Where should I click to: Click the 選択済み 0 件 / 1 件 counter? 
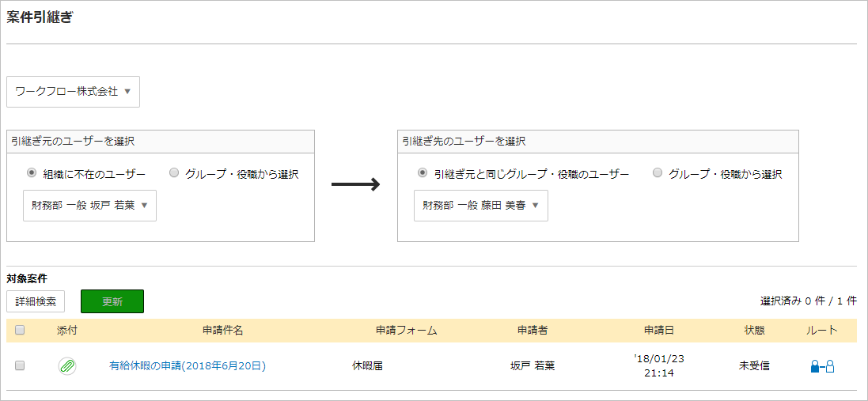(x=808, y=301)
